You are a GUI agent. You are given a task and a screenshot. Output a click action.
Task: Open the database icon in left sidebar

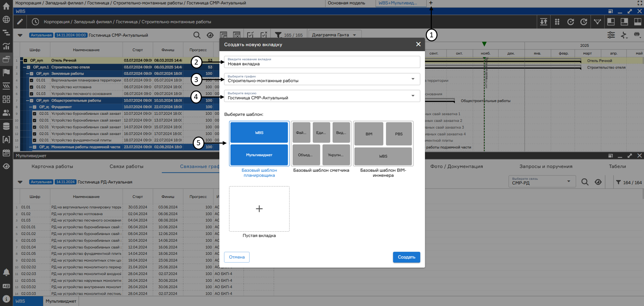click(6, 126)
